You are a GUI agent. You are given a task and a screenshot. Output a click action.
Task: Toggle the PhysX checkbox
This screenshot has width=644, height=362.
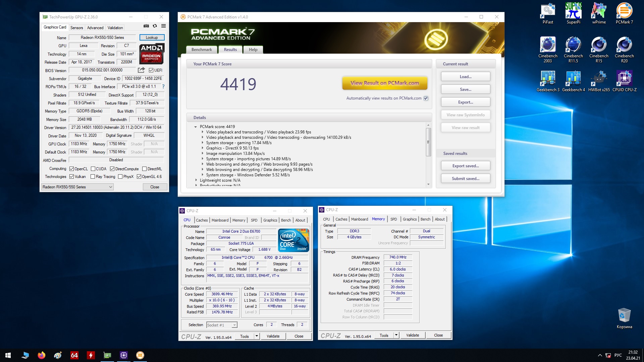pyautogui.click(x=120, y=177)
